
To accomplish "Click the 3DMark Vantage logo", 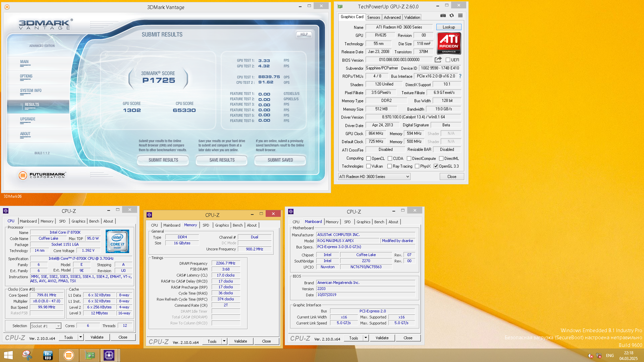I will 45,25.
